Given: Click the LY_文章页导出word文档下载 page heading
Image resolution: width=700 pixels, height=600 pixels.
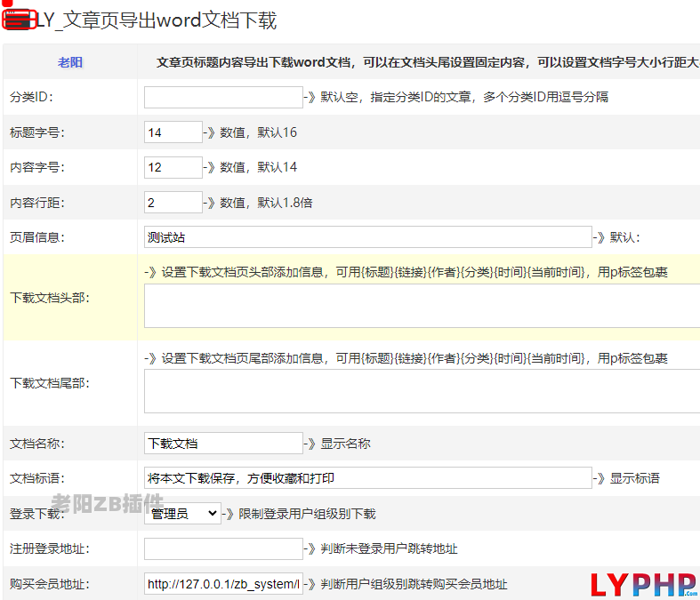Looking at the screenshot, I should (157, 20).
